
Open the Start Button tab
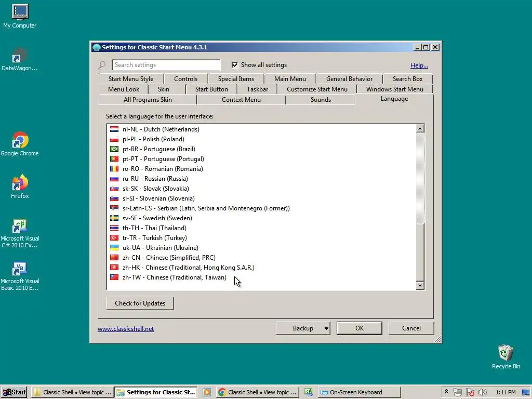[x=211, y=89]
